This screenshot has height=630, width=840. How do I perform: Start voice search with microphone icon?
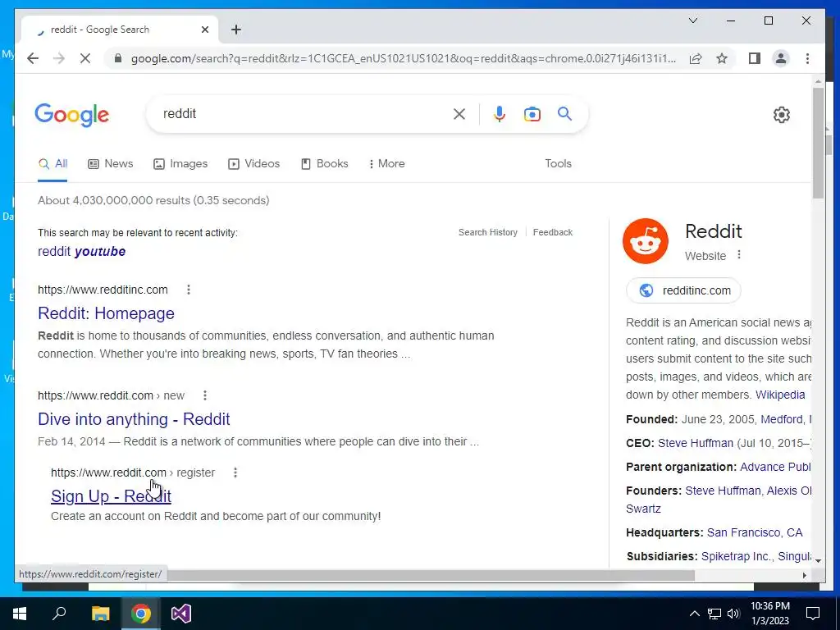pyautogui.click(x=500, y=113)
